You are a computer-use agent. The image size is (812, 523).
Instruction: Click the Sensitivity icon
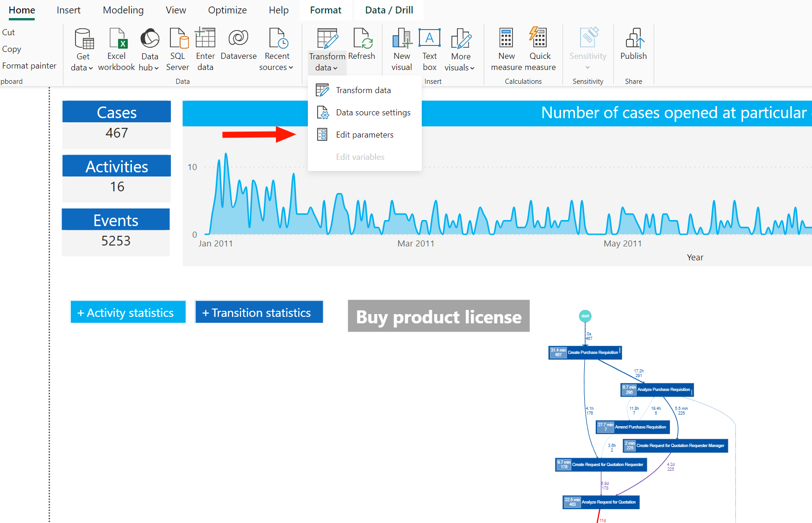pos(589,37)
